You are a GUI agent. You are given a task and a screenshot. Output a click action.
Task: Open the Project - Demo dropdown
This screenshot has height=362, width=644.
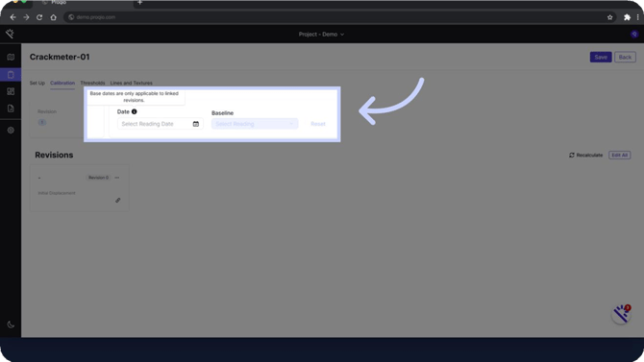pos(321,34)
